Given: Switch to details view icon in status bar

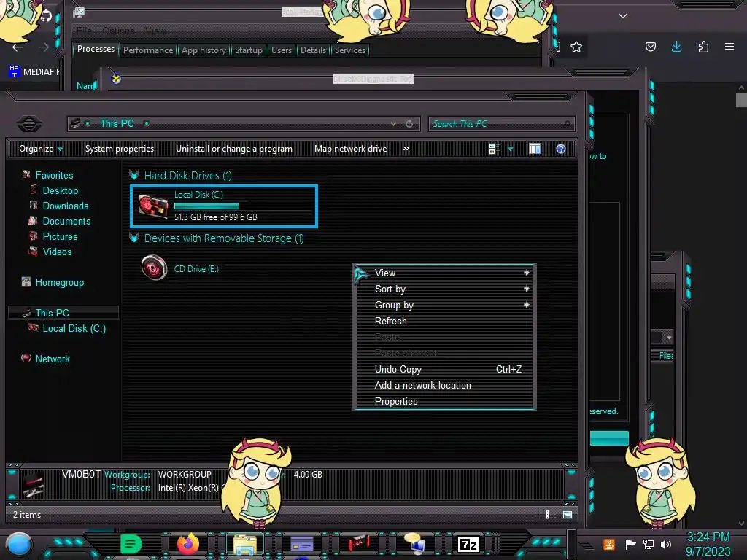Looking at the screenshot, I should pyautogui.click(x=547, y=514).
